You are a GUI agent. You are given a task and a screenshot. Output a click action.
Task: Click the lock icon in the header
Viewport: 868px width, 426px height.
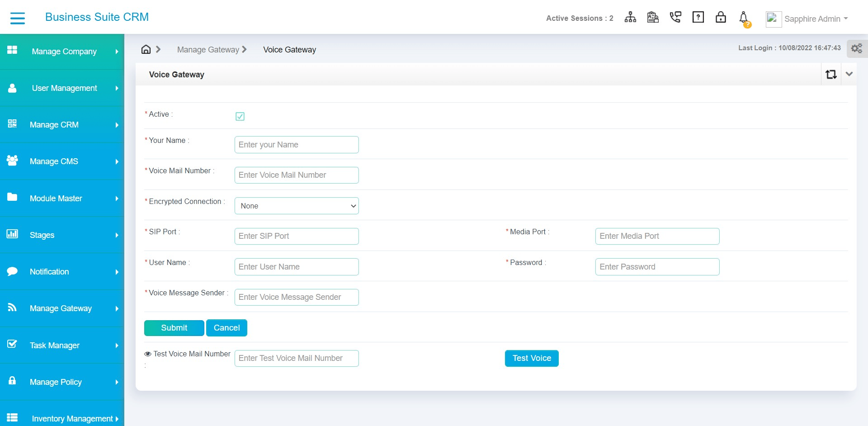721,17
